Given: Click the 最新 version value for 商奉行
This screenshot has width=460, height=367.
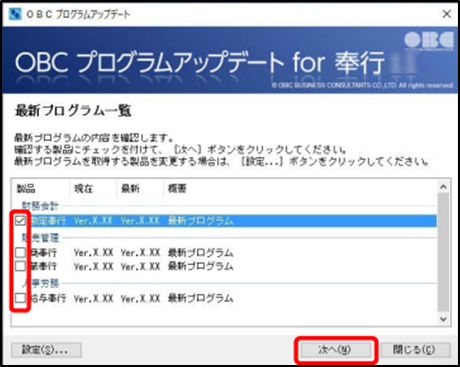Looking at the screenshot, I should tap(140, 253).
